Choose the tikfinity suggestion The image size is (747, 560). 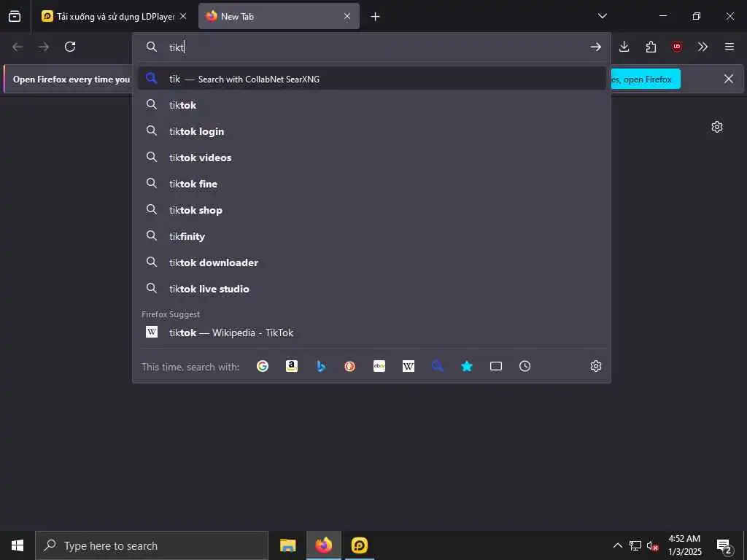coord(371,236)
